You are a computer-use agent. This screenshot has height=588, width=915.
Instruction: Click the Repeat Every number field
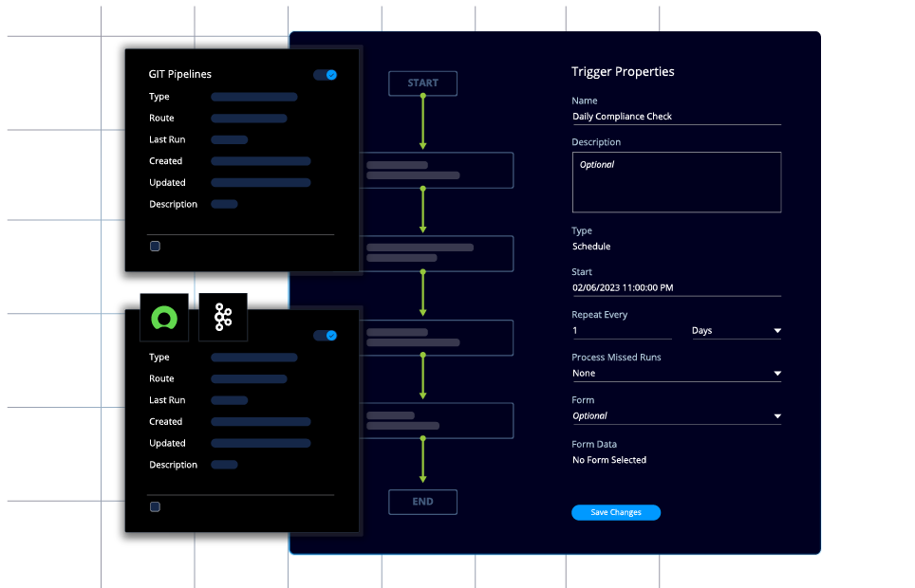(621, 331)
